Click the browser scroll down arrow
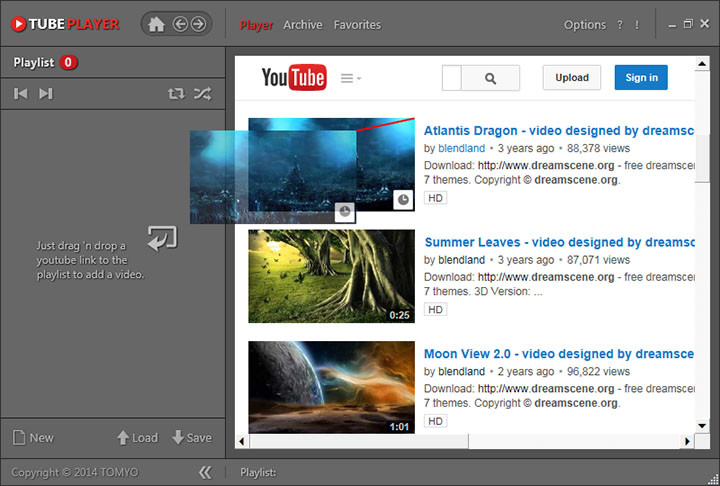The width and height of the screenshot is (720, 486). coord(702,426)
